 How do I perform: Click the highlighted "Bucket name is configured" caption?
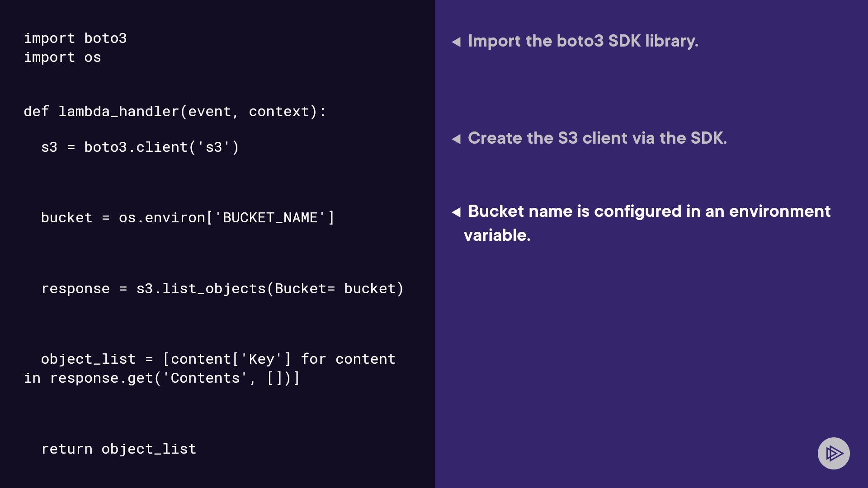(x=649, y=211)
